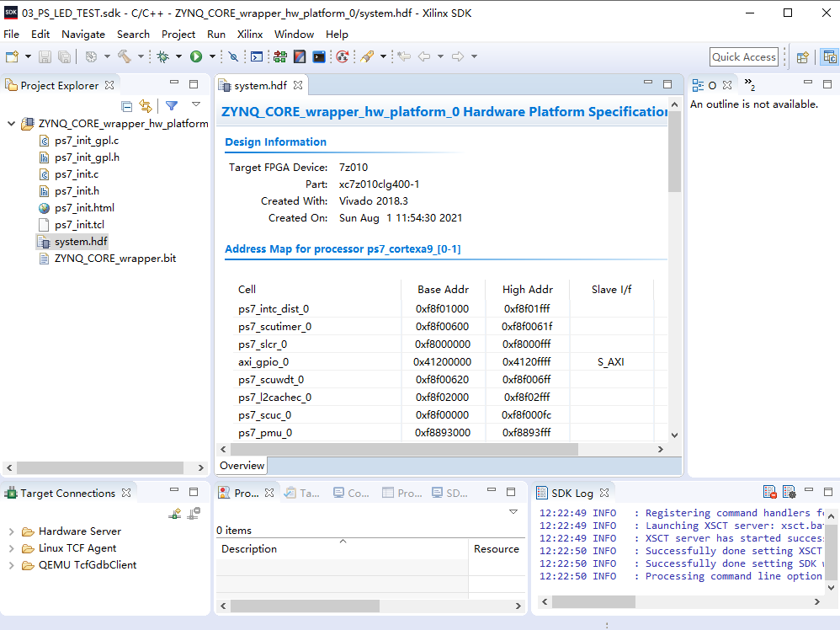Open the Xilinx menu
This screenshot has width=840, height=630.
[x=250, y=35]
